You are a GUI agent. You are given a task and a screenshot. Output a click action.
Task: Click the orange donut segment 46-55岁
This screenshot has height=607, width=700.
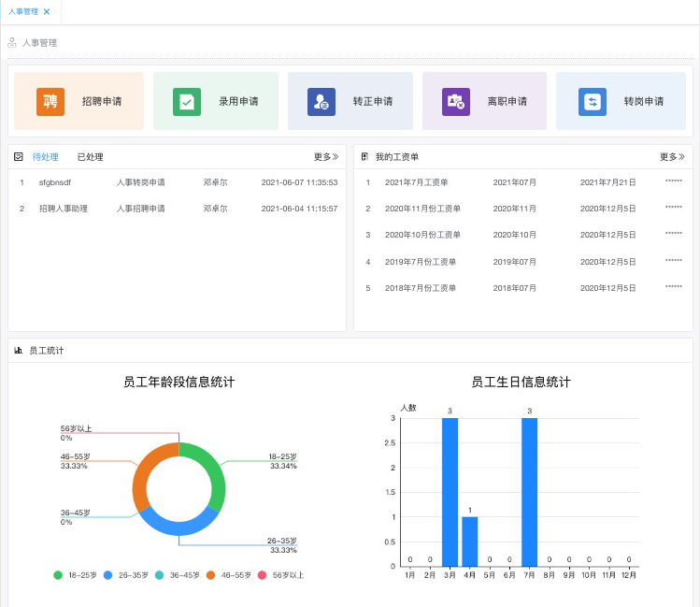[x=145, y=470]
